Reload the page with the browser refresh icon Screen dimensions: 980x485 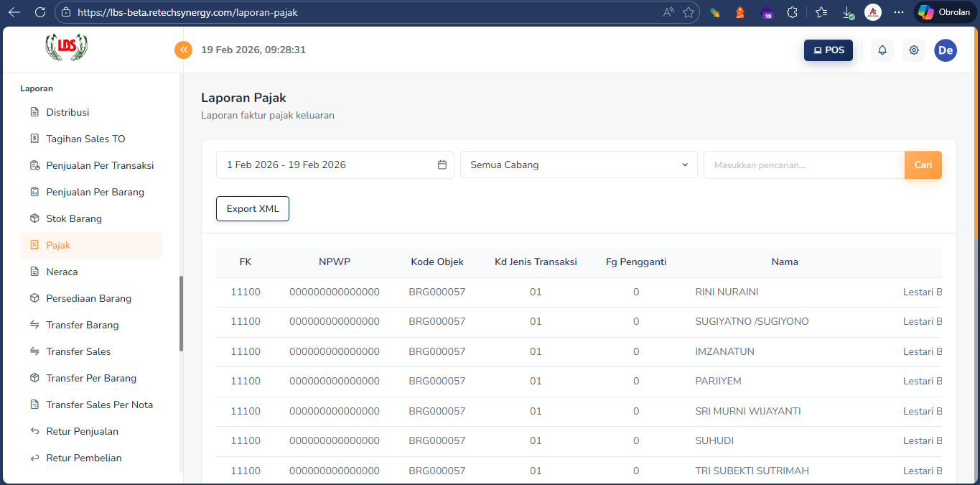(x=40, y=12)
